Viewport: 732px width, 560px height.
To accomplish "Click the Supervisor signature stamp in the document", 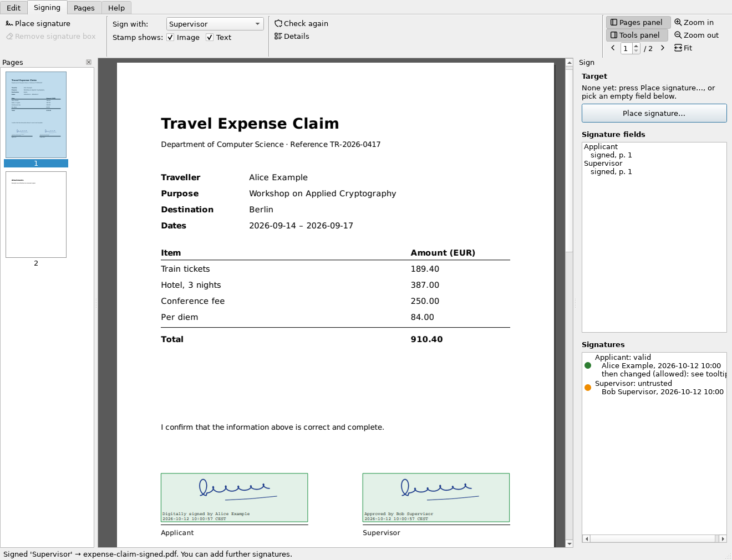I will pos(436,497).
